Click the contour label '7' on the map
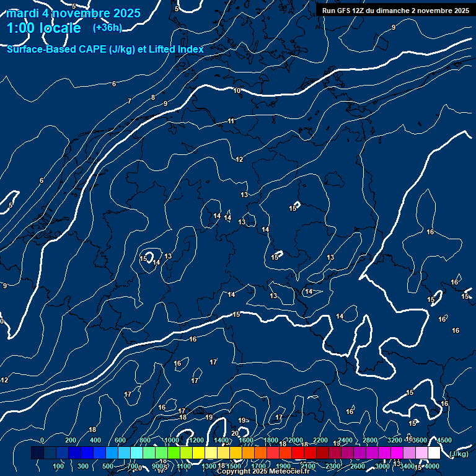The height and width of the screenshot is (476, 476). pos(130,101)
